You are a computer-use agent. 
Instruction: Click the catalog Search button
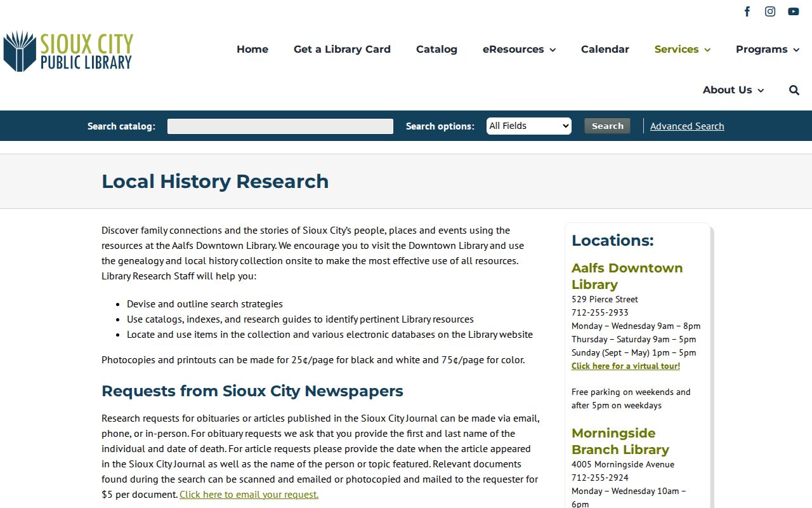(607, 126)
